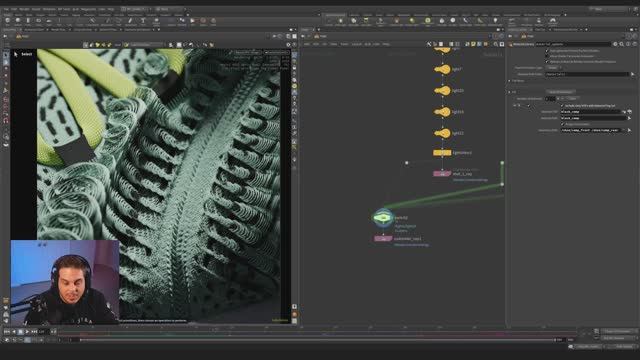The image size is (640, 360).
Task: Click the yellow light mixer node
Action: pos(442,153)
